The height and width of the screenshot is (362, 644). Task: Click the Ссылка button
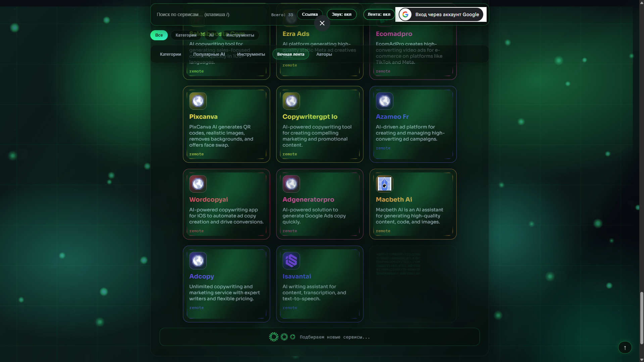tap(309, 14)
